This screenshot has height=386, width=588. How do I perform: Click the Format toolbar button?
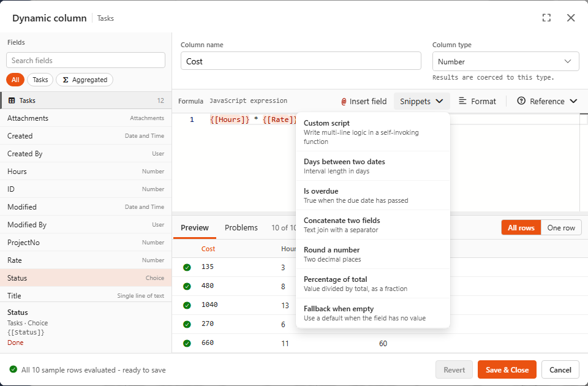[x=477, y=101]
